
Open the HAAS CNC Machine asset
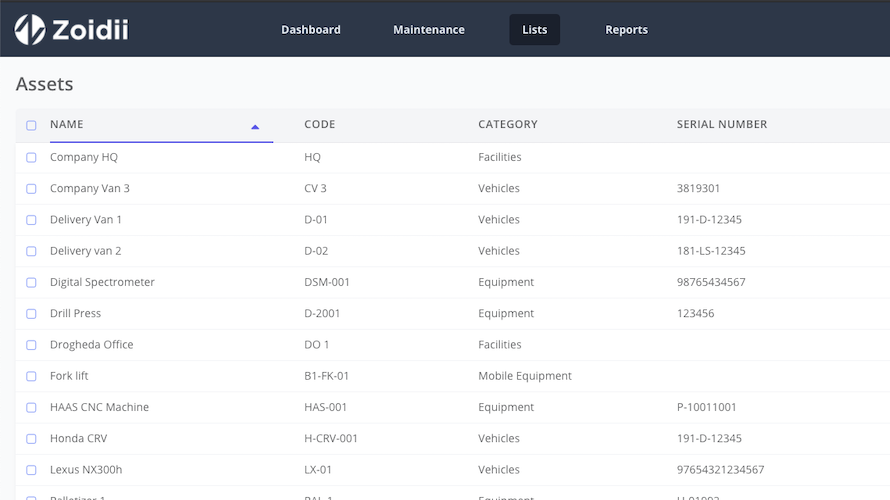pos(99,407)
